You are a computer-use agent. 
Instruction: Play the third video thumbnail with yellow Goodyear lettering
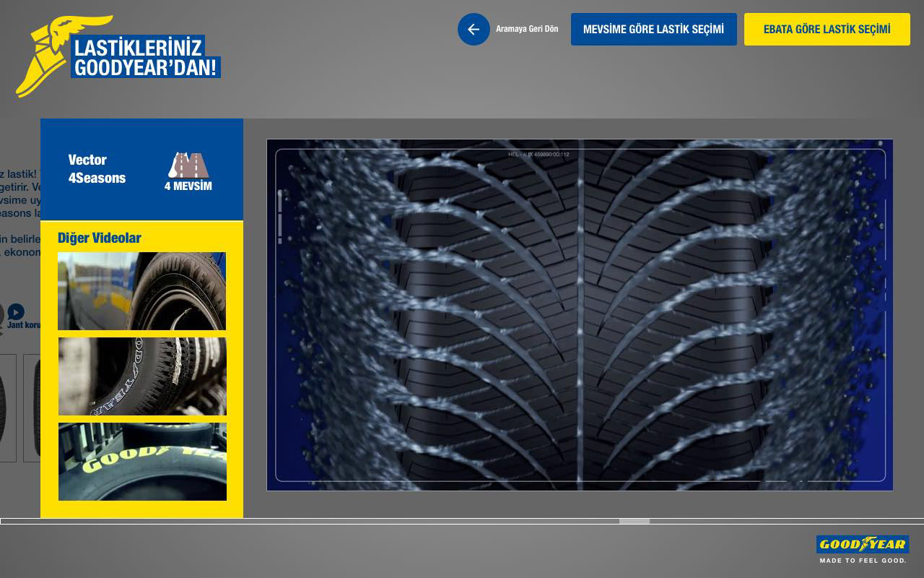pyautogui.click(x=141, y=462)
